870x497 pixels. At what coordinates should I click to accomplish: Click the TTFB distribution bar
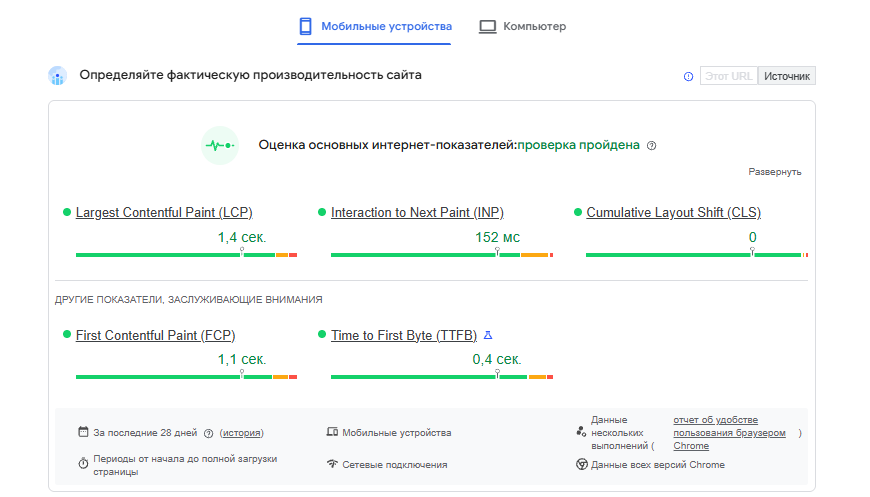442,377
